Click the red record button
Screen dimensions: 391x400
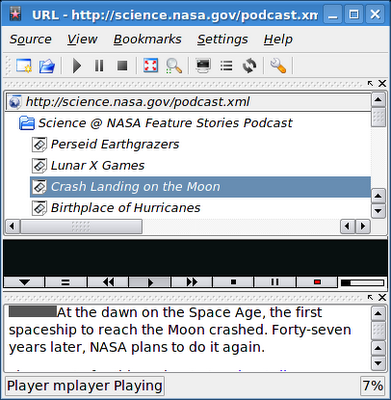point(317,282)
